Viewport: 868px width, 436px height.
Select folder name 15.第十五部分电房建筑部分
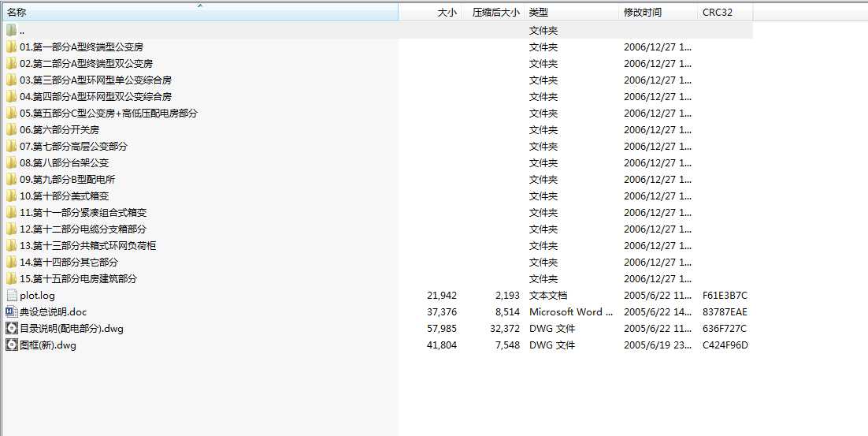[78, 278]
